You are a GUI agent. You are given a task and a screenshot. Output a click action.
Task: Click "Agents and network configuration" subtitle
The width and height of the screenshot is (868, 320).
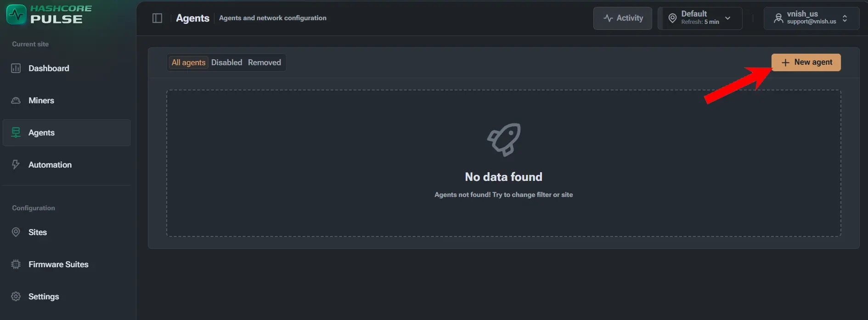click(x=273, y=18)
